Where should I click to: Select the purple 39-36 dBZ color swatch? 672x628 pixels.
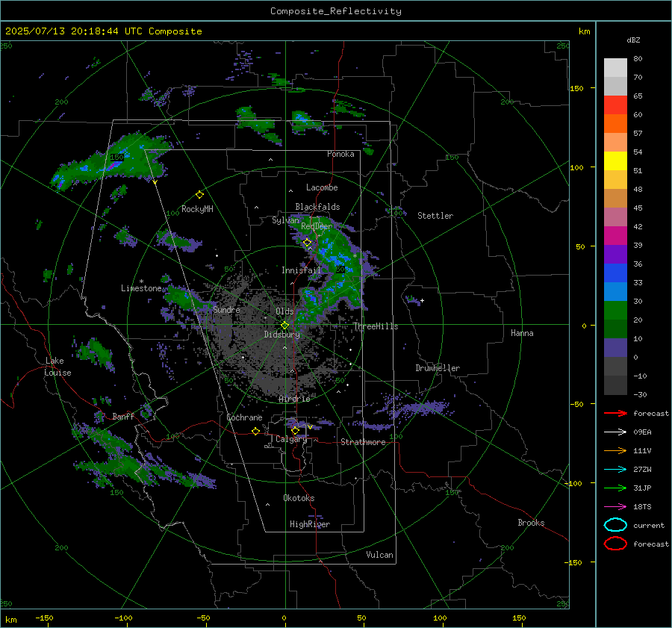pos(615,254)
